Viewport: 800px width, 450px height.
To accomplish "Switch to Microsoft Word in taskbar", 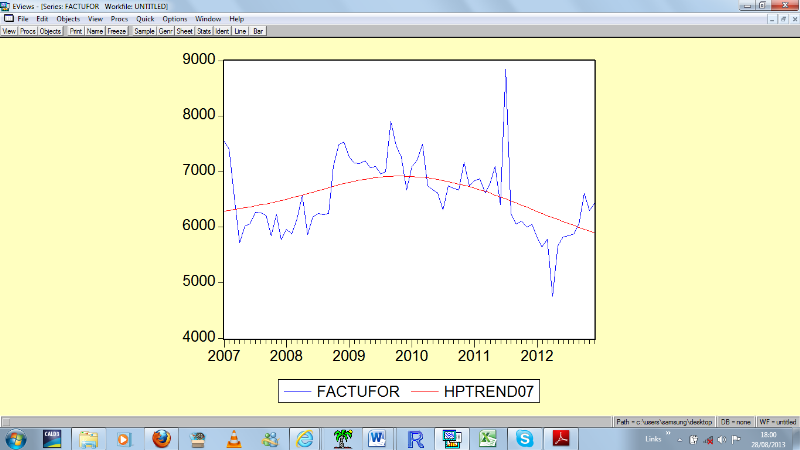I will (378, 439).
